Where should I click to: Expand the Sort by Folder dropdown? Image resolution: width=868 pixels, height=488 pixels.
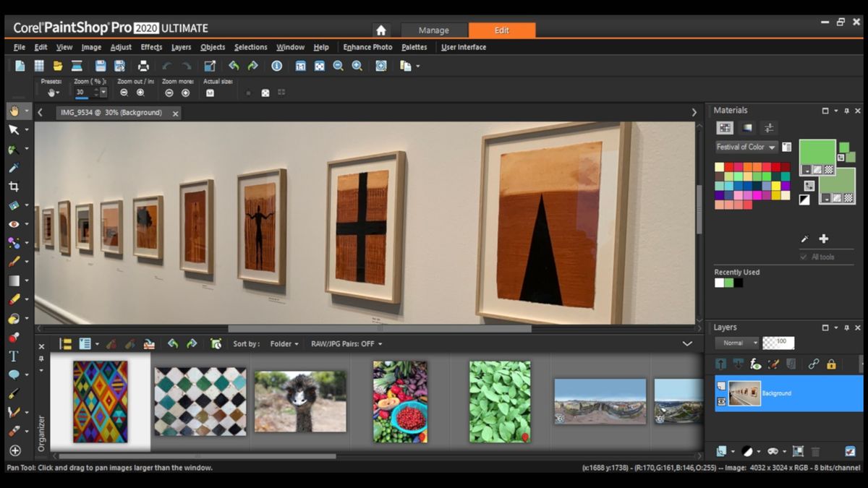click(284, 344)
